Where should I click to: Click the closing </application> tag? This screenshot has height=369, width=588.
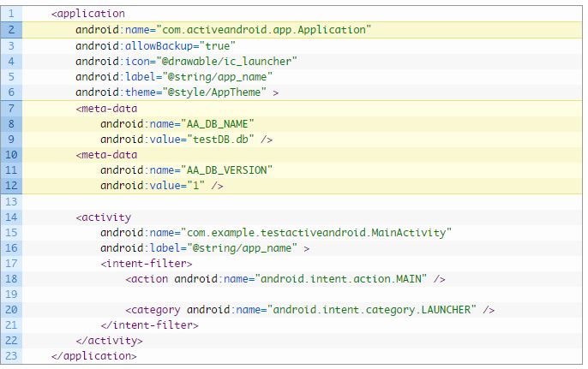coord(93,356)
